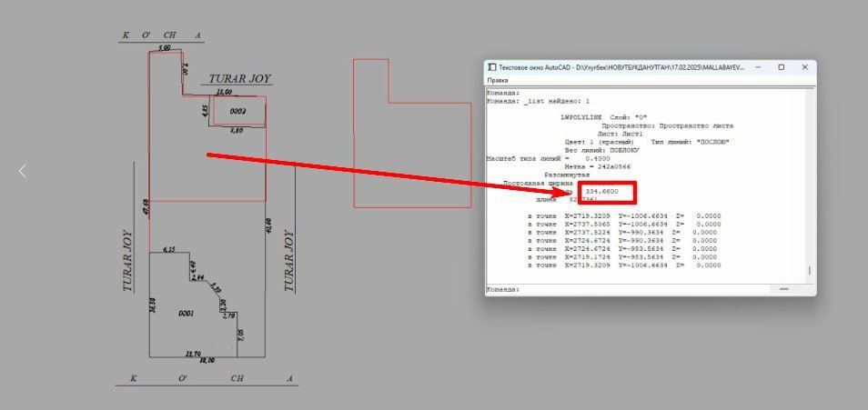Maximize the AutoCAD text window
This screenshot has height=410, width=868.
click(x=781, y=67)
